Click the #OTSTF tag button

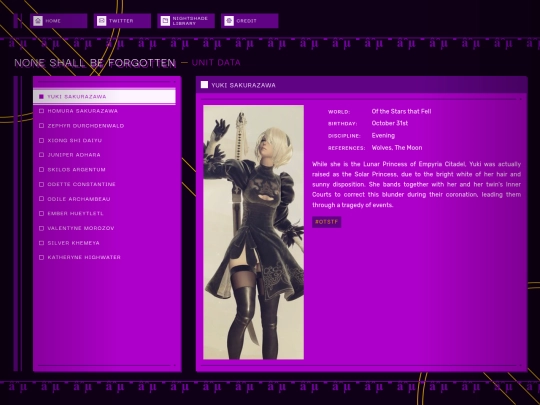click(x=326, y=222)
